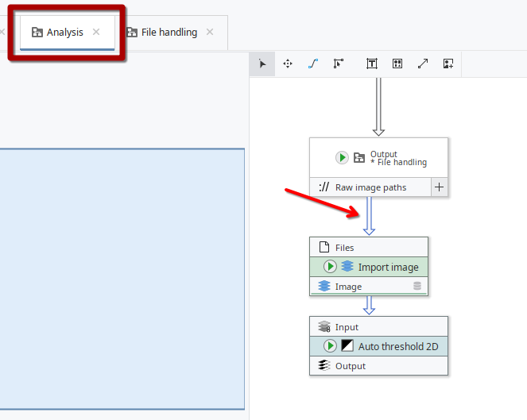Choose the connect nodes tool
Screen dimensions: 527x420
tap(313, 64)
